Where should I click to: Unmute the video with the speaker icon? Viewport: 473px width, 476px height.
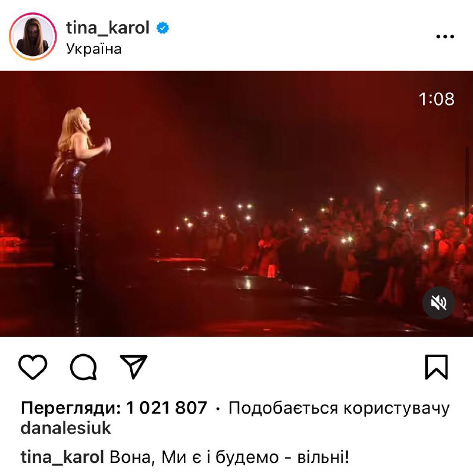point(438,303)
